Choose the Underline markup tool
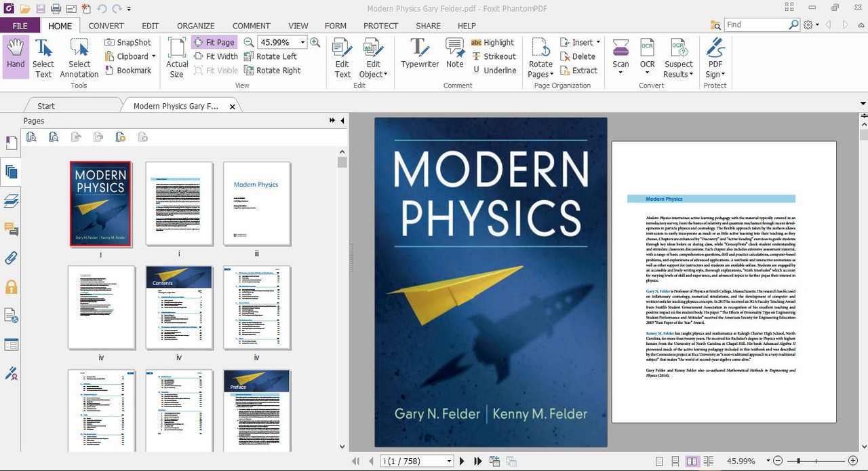This screenshot has width=868, height=471. (x=493, y=71)
